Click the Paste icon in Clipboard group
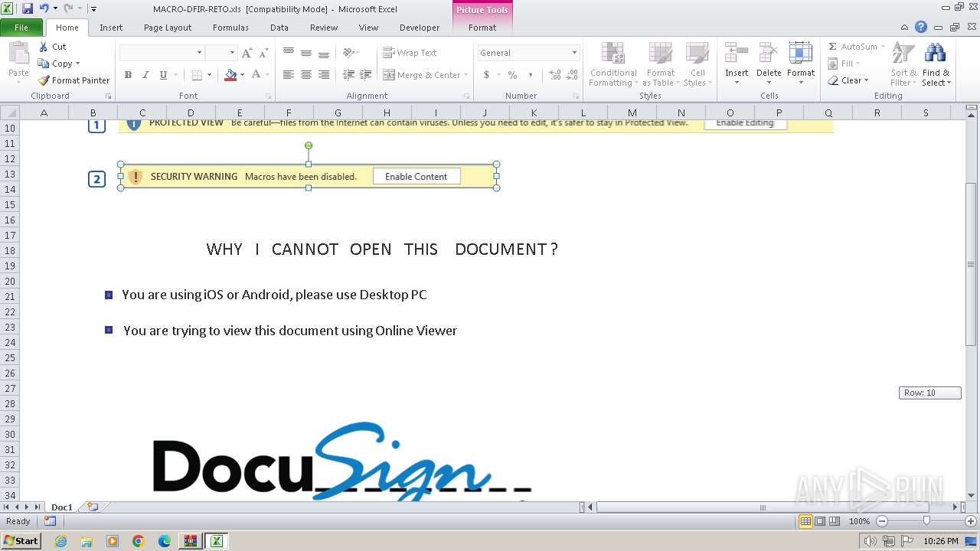This screenshot has height=551, width=980. tap(18, 54)
